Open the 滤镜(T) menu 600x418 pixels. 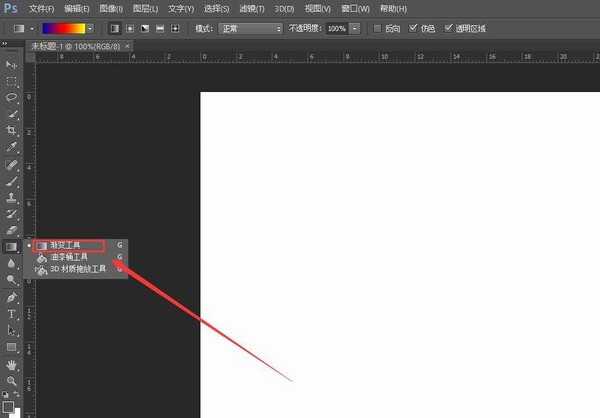click(x=272, y=8)
